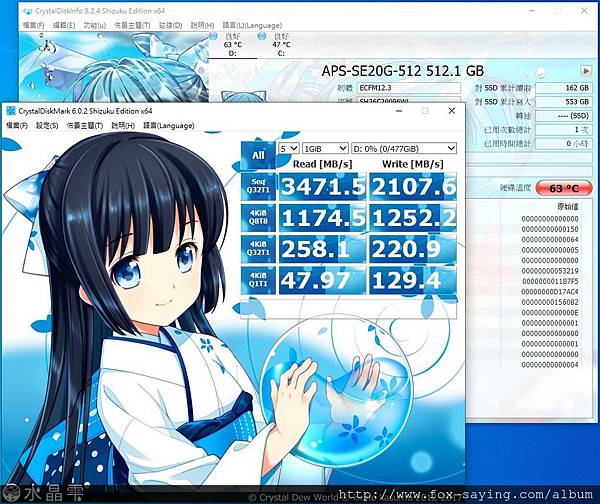Viewport: 600px width, 504px height.
Task: Click the CrystalDiskInfo title bar app icon
Action: pyautogui.click(x=28, y=11)
